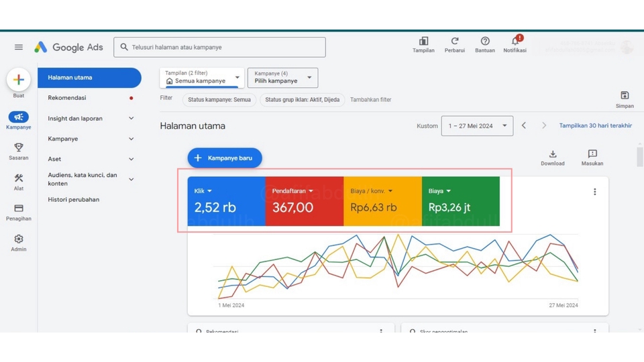Open the hamburger main menu
This screenshot has height=362, width=644.
click(x=19, y=47)
